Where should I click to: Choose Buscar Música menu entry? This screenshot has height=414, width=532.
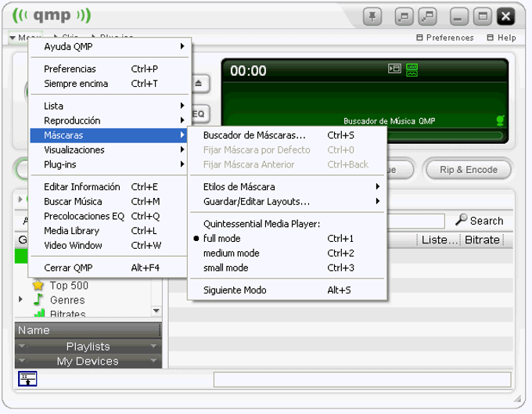coord(110,202)
